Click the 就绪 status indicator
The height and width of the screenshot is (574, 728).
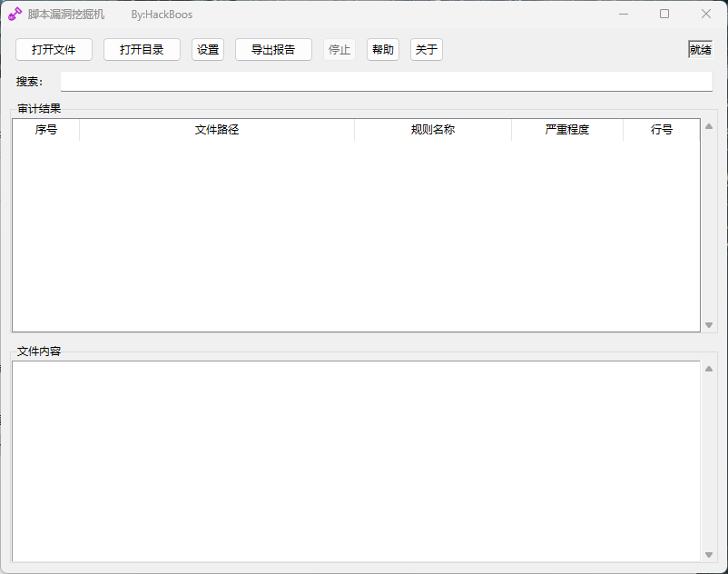click(x=700, y=50)
